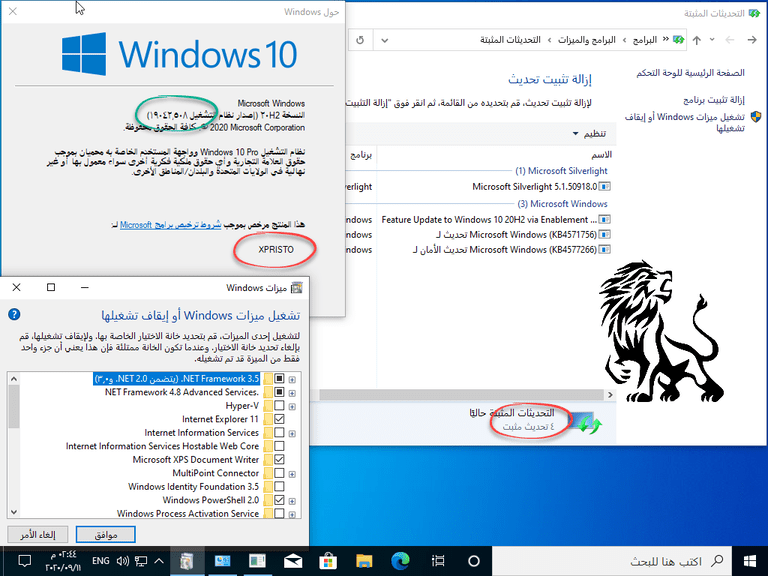This screenshot has height=576, width=768.
Task: Switch ENG input language indicator
Action: click(100, 561)
